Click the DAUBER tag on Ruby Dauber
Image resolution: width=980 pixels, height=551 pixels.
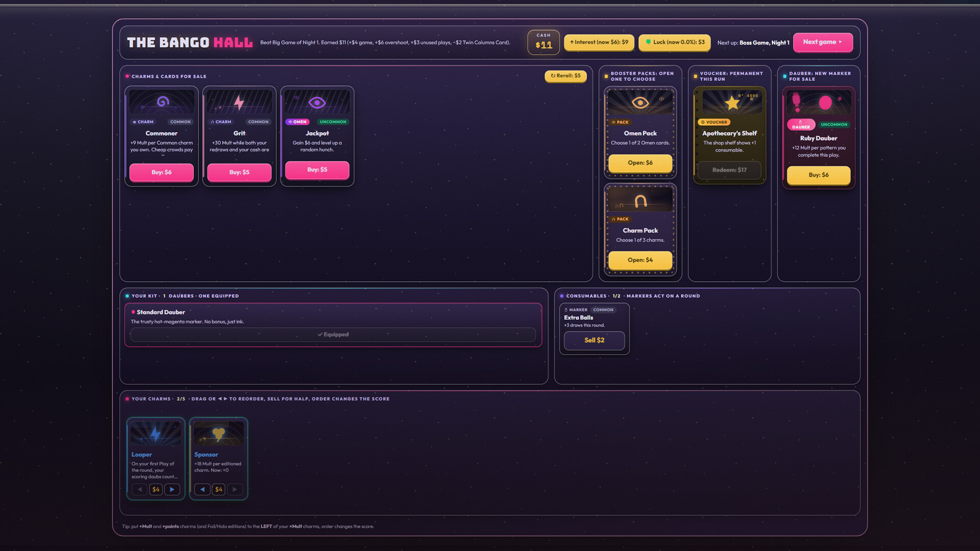pos(801,124)
